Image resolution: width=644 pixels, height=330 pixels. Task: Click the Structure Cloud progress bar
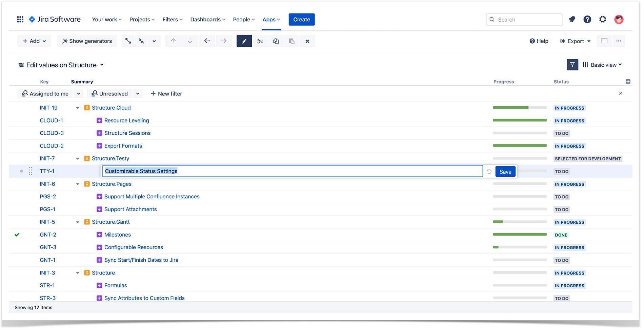(520, 108)
